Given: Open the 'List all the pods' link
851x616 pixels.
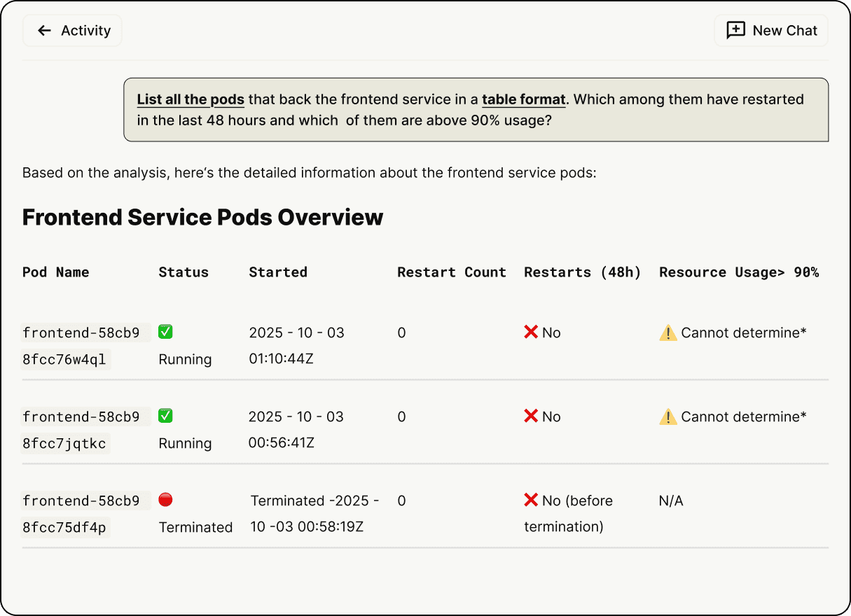Looking at the screenshot, I should click(191, 99).
